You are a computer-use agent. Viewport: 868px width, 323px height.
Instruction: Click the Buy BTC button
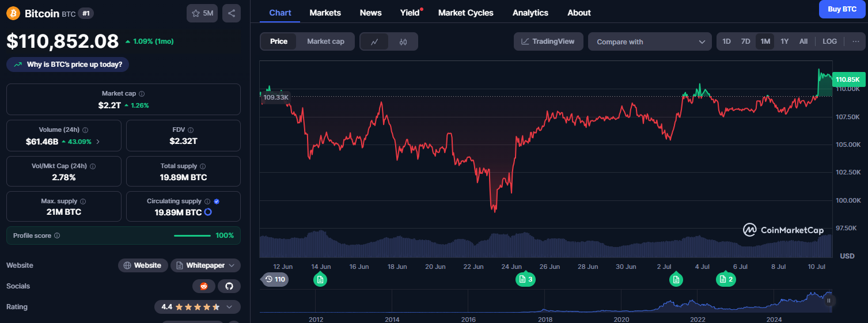click(842, 9)
